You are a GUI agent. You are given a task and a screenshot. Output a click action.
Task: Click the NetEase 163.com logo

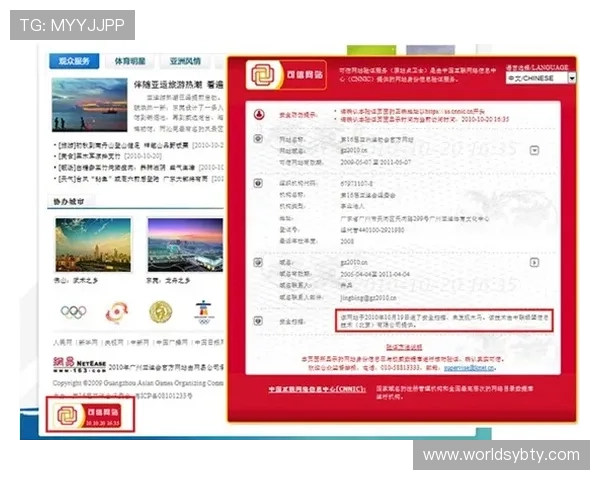(80, 365)
